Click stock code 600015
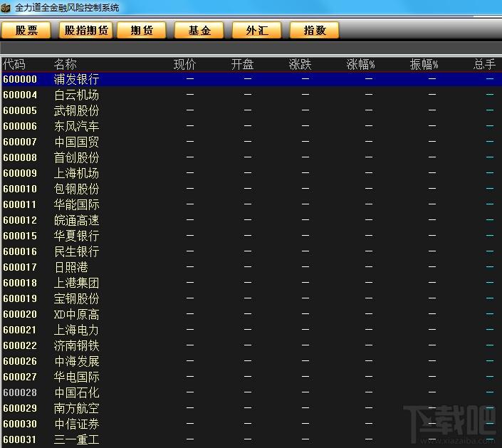The width and height of the screenshot is (502, 448). point(20,236)
